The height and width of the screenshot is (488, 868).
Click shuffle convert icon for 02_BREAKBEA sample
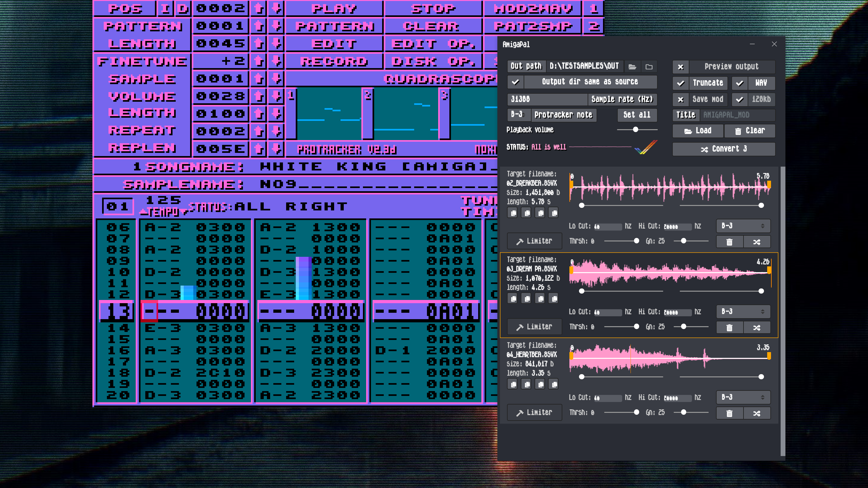757,242
